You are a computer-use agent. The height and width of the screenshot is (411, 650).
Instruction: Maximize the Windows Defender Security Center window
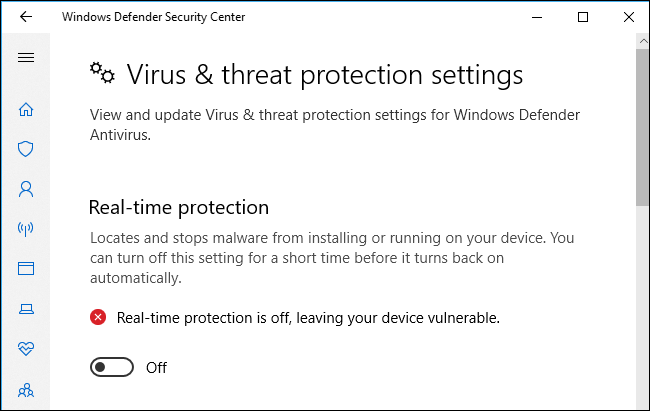coord(583,17)
